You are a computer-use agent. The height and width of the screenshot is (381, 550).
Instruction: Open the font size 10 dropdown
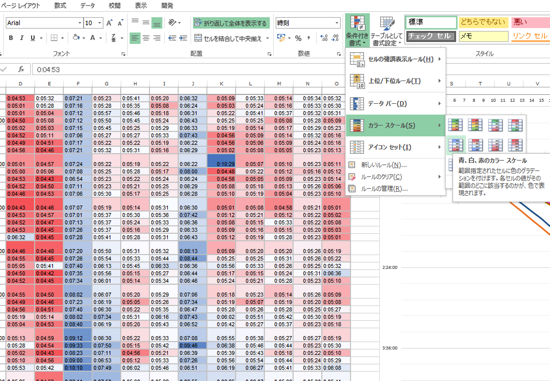pos(100,23)
